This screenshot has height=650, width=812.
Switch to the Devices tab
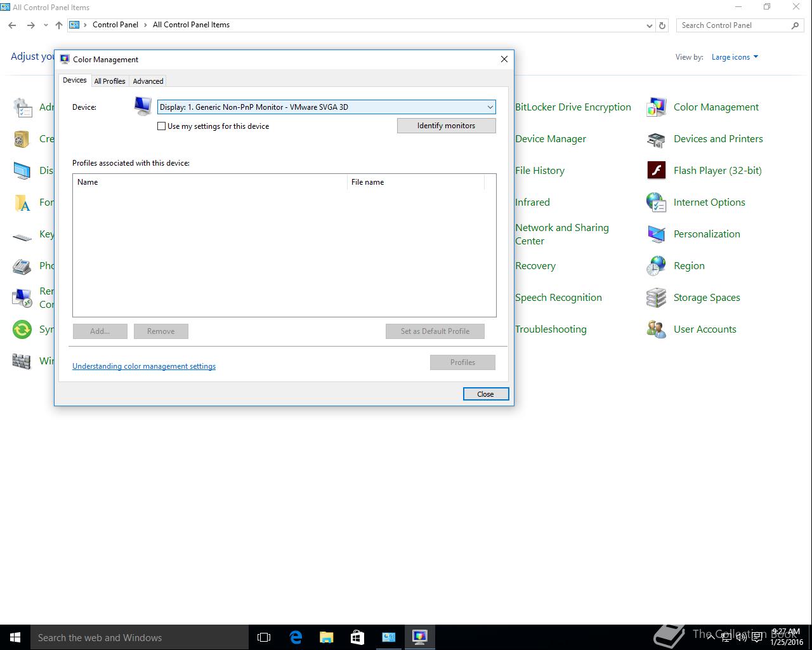click(74, 81)
